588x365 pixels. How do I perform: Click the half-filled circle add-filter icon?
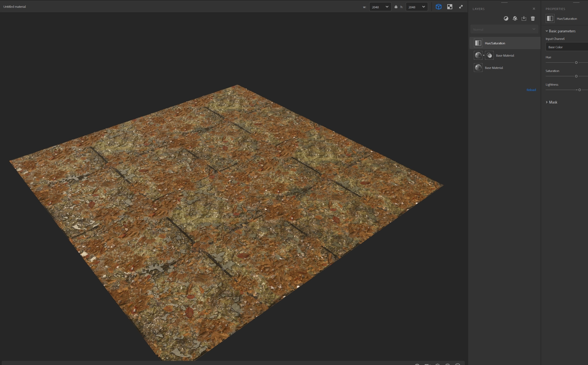(506, 18)
